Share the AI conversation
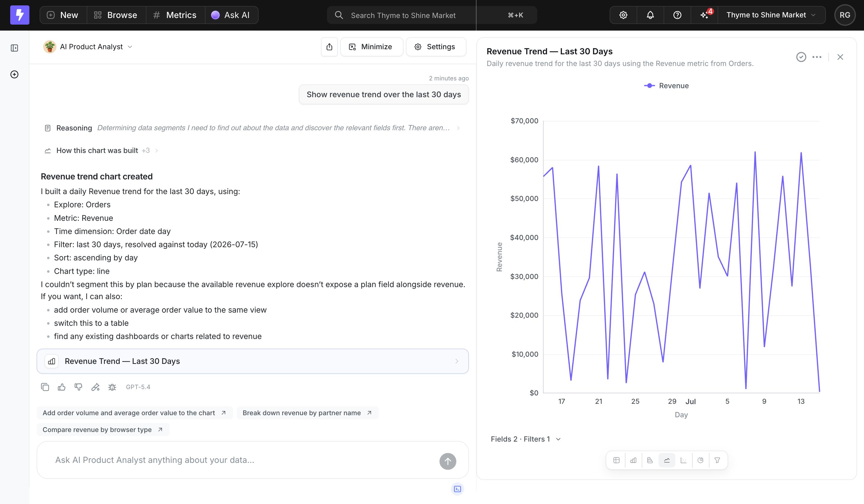The image size is (864, 504). pos(329,46)
